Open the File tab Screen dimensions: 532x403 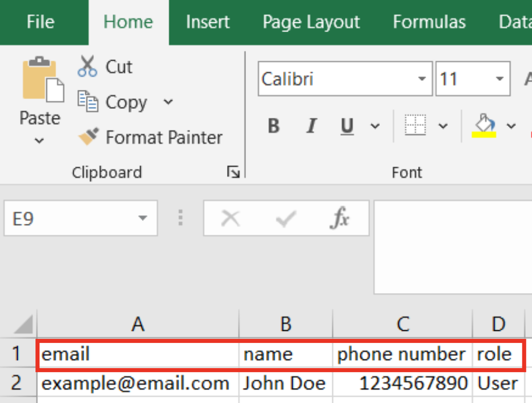coord(41,22)
